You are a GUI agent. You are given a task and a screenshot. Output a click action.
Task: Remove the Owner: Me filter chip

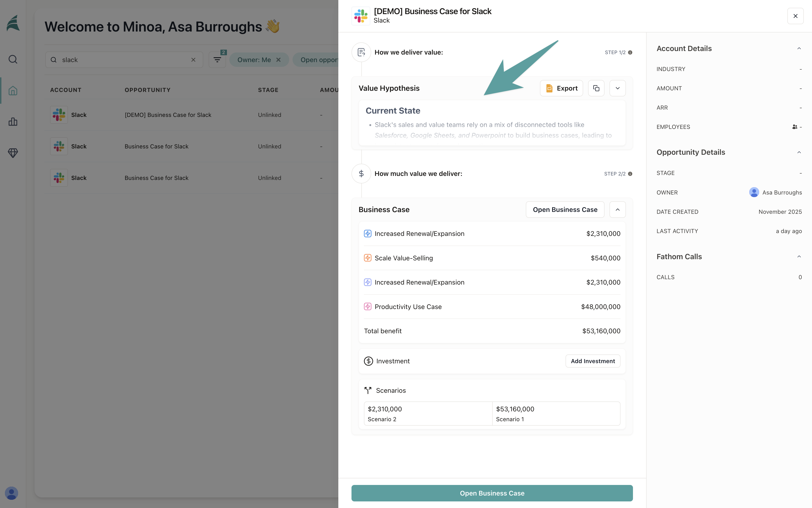278,60
